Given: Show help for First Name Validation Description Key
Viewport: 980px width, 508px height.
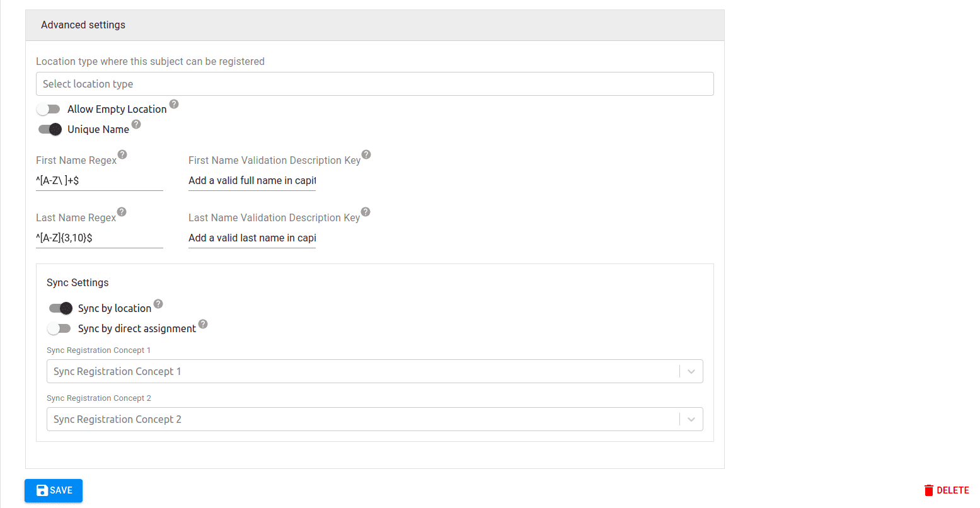Looking at the screenshot, I should [366, 154].
